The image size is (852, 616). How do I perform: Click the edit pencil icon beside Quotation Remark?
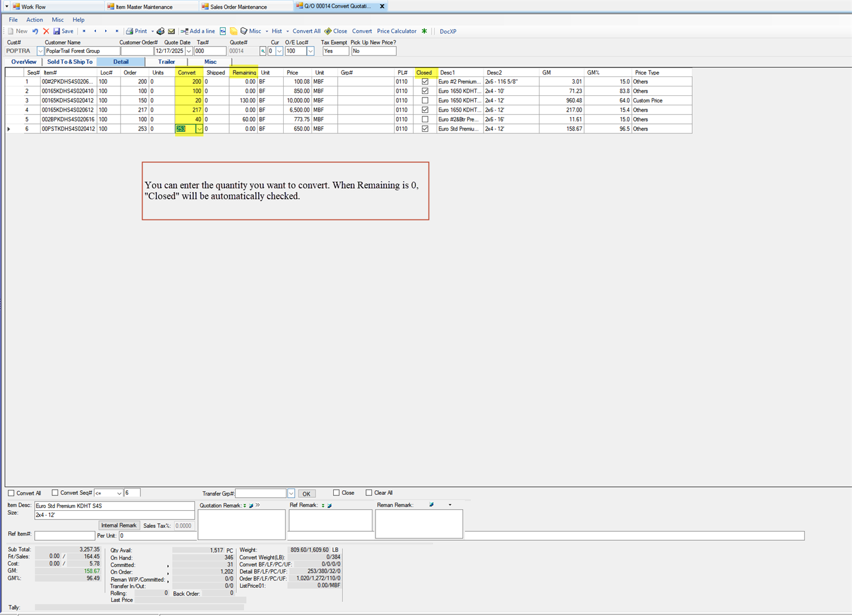click(x=251, y=505)
